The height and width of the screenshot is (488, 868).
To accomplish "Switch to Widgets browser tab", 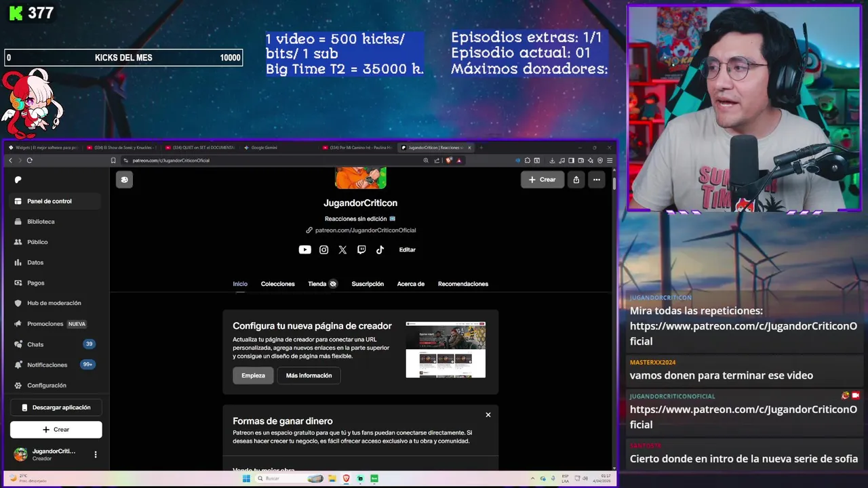I will tap(43, 147).
